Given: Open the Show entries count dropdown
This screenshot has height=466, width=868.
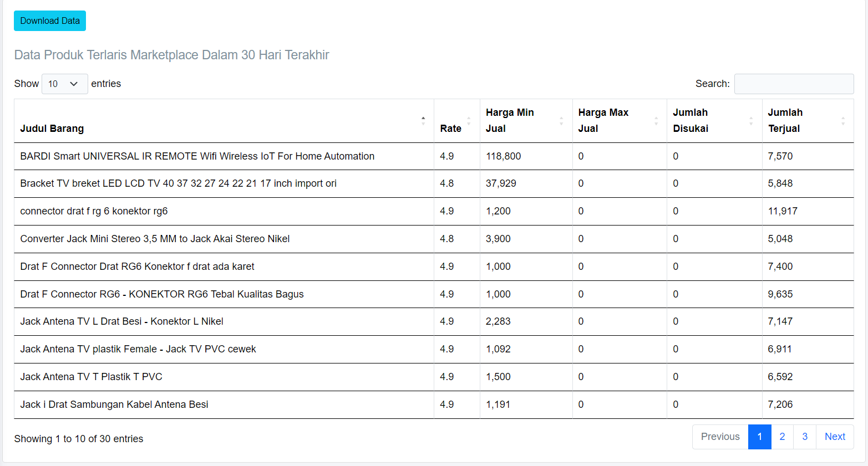Looking at the screenshot, I should (x=64, y=84).
